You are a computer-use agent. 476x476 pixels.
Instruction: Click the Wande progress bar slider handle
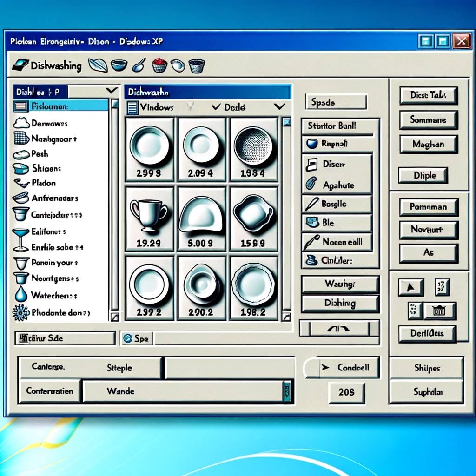point(287,391)
